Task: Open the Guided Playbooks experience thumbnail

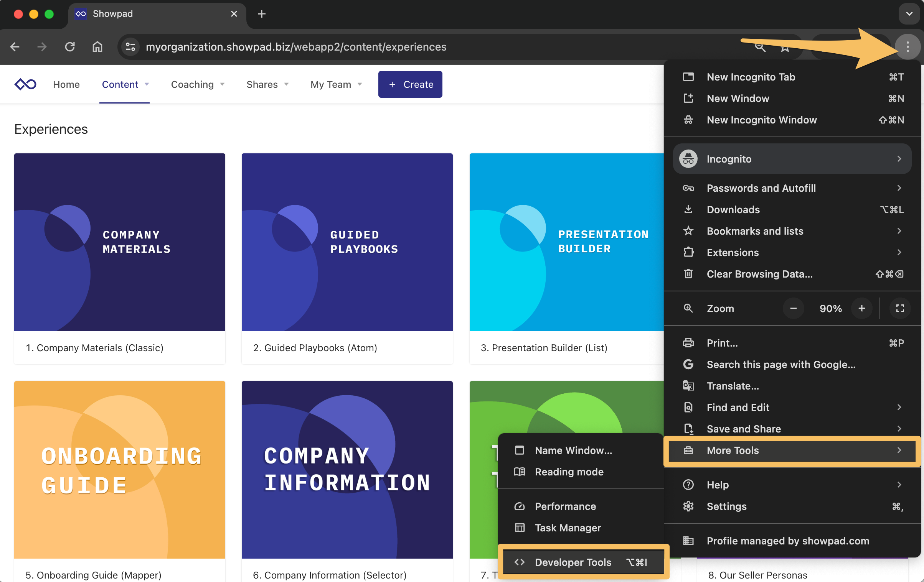Action: tap(347, 242)
